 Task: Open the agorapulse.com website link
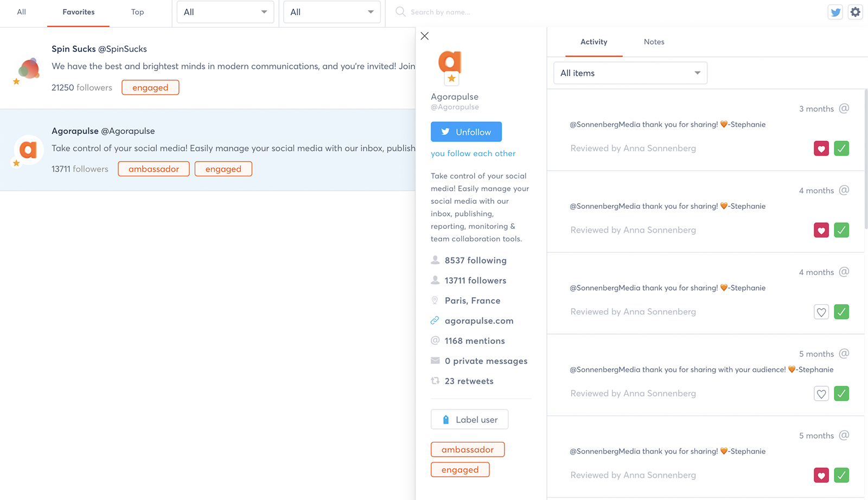[479, 320]
